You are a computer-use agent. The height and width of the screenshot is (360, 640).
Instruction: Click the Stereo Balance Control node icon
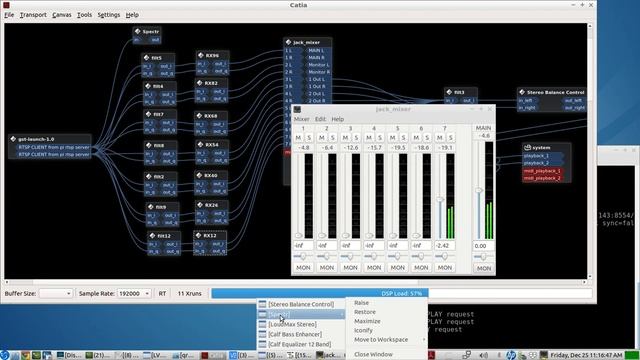coord(522,92)
